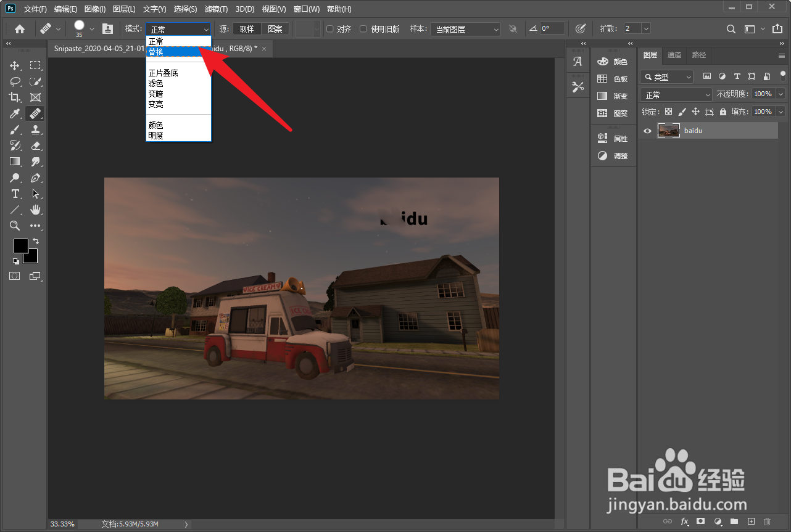The image size is (791, 532).
Task: Set healing source to 取样
Action: pyautogui.click(x=247, y=29)
